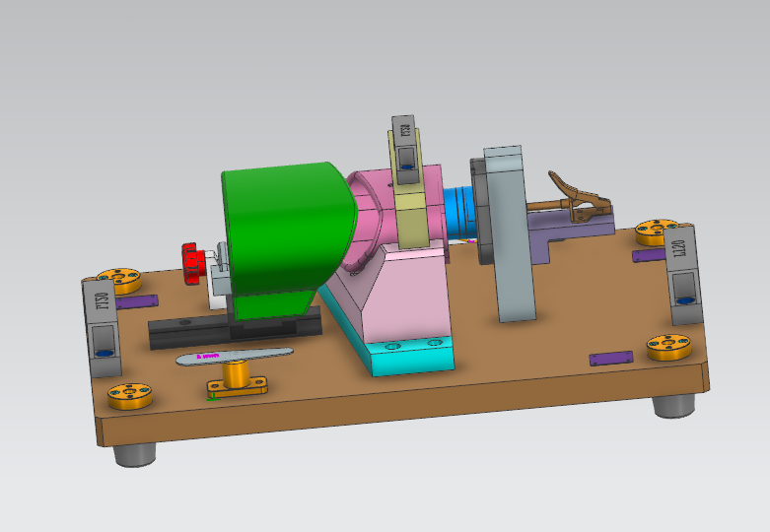The height and width of the screenshot is (532, 770).
Task: Select the brown clamp rod through the upright plate
Action: 549,205
